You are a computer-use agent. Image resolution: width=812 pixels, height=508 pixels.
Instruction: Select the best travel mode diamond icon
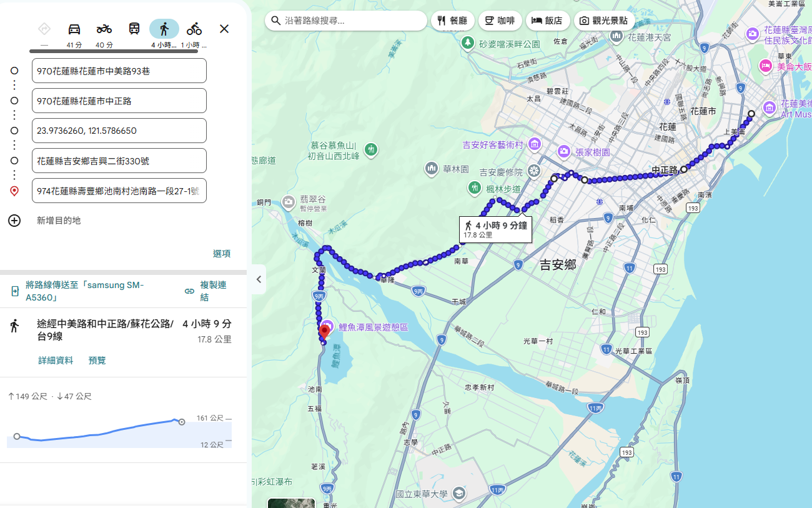pyautogui.click(x=44, y=29)
